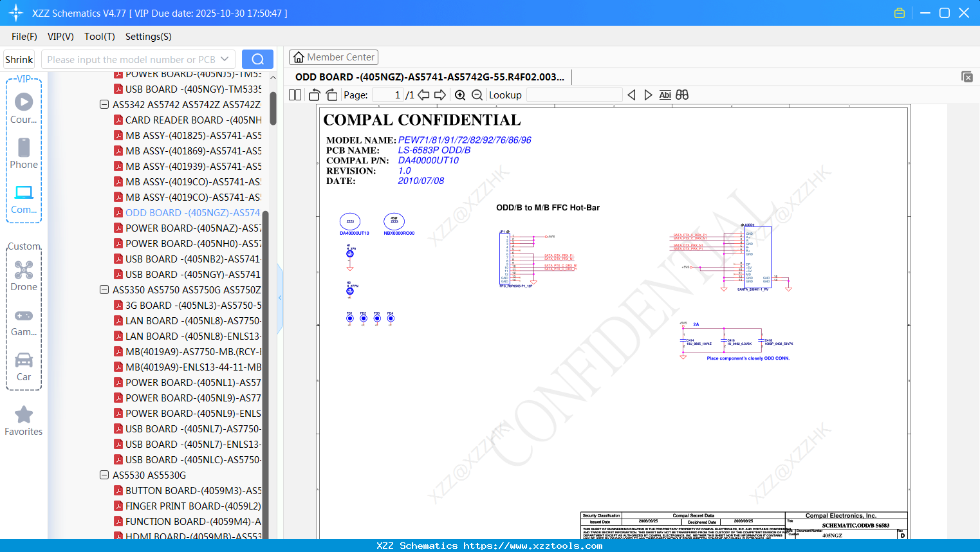Click the Lookup text field
This screenshot has height=552, width=980.
coord(574,95)
